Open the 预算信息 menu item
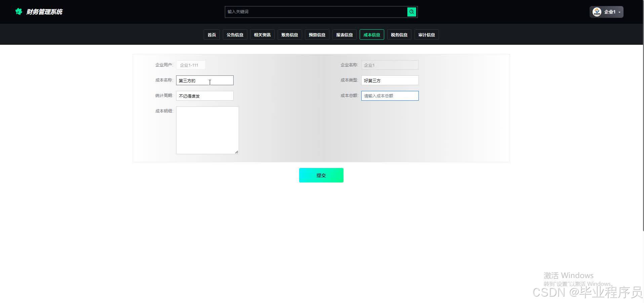This screenshot has width=644, height=303. (317, 35)
